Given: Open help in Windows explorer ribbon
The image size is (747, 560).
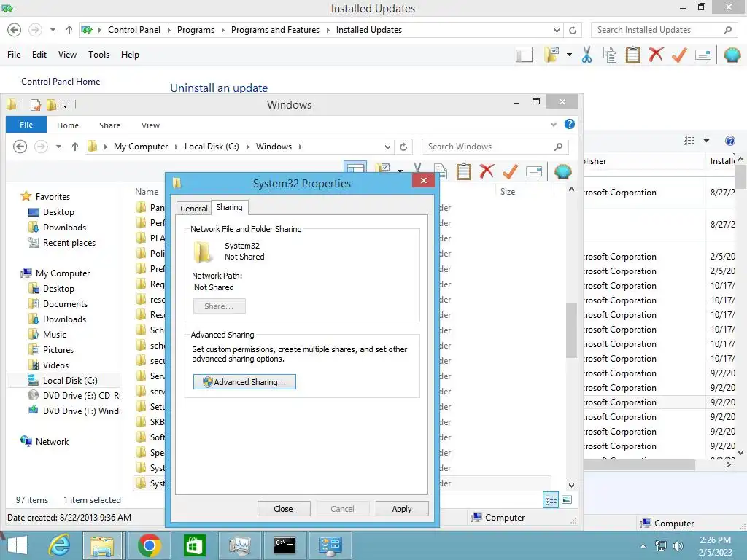Looking at the screenshot, I should click(x=569, y=124).
